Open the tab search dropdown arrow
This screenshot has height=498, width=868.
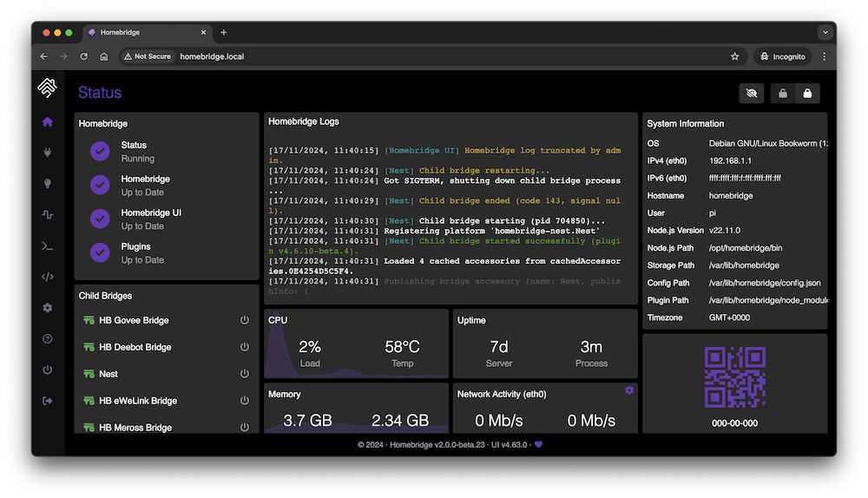coord(825,32)
